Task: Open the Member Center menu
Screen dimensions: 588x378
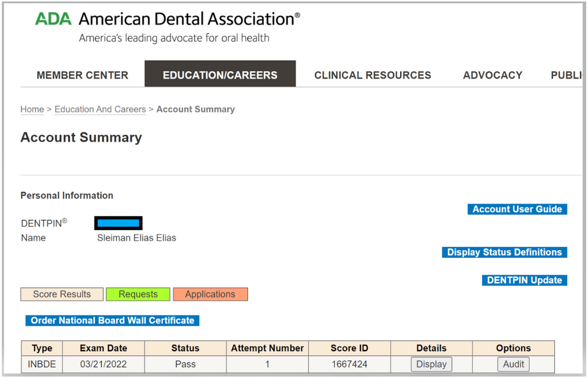Action: 82,75
